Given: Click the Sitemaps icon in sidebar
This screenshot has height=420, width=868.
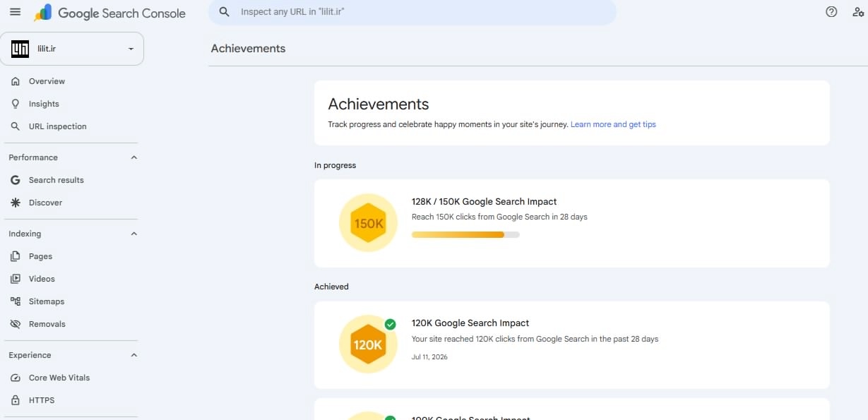Looking at the screenshot, I should point(16,301).
